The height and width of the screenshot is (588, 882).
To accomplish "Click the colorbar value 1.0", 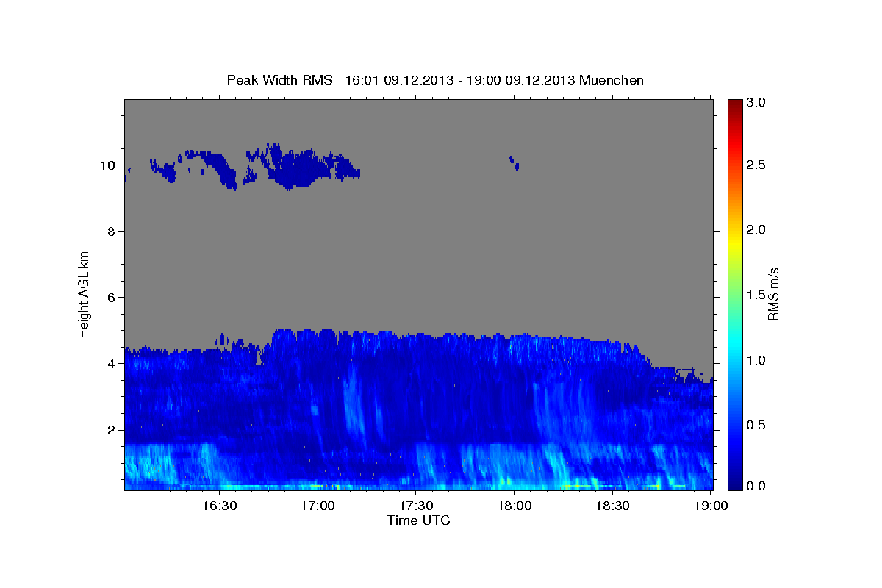I will pyautogui.click(x=756, y=360).
